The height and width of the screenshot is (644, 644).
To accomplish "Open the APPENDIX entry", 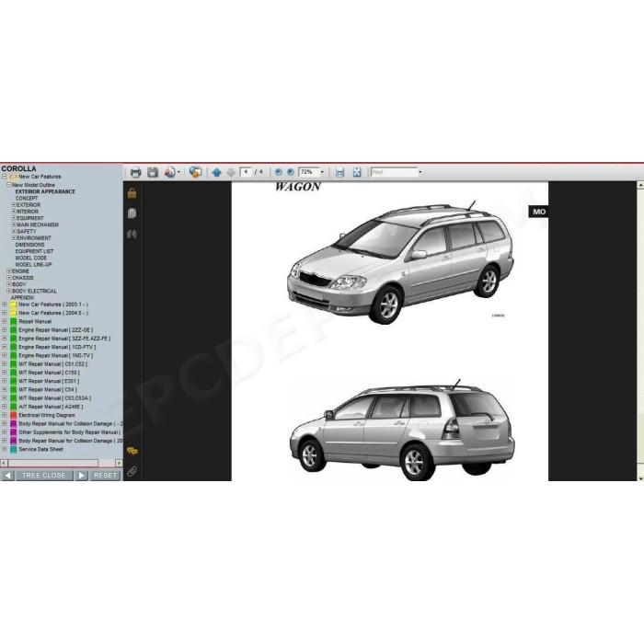I will 23,297.
